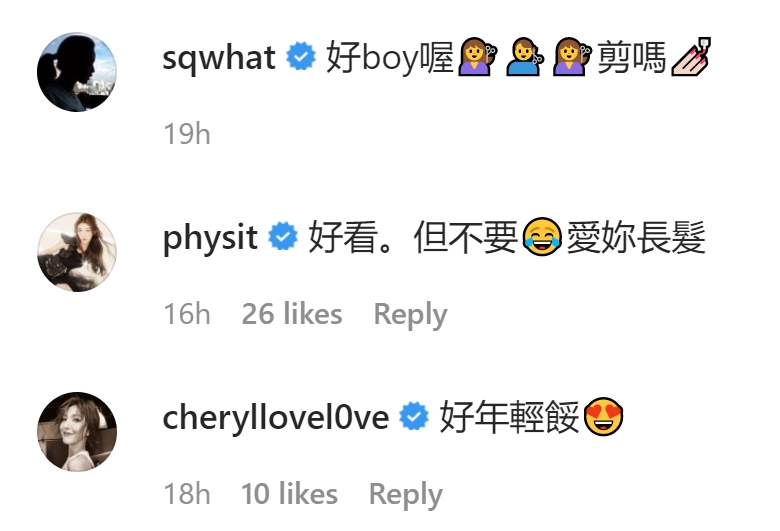The height and width of the screenshot is (531, 780).
Task: View the 26 likes on physit's comment
Action: coord(292,314)
